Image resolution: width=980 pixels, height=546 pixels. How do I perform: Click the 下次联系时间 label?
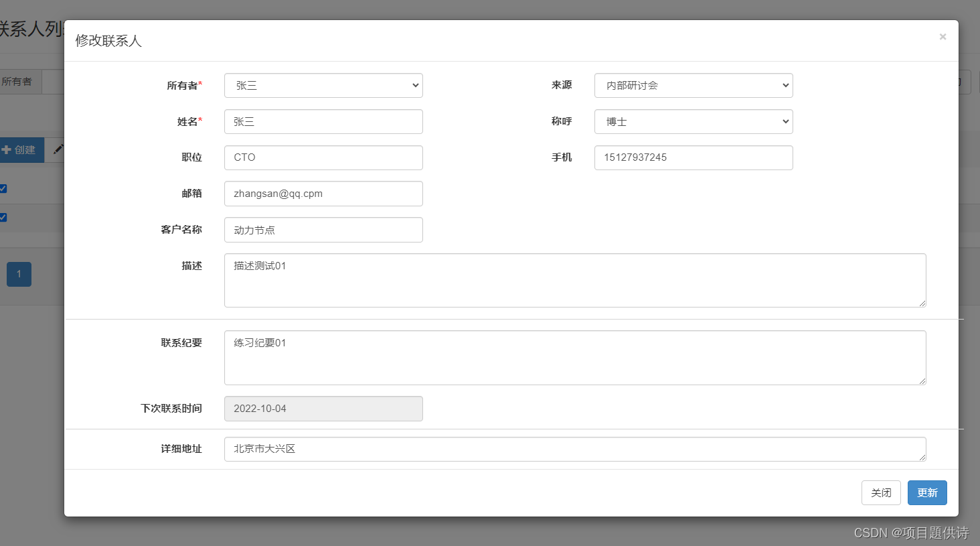pyautogui.click(x=171, y=408)
